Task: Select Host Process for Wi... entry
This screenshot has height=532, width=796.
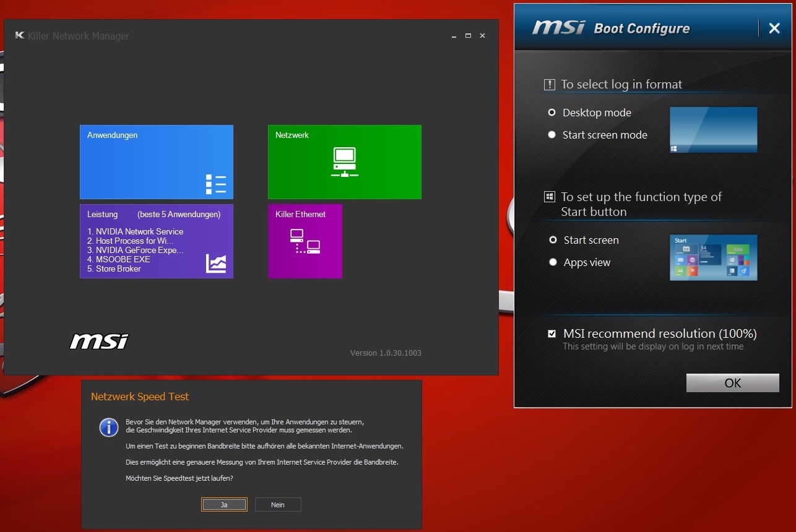Action: [x=130, y=241]
